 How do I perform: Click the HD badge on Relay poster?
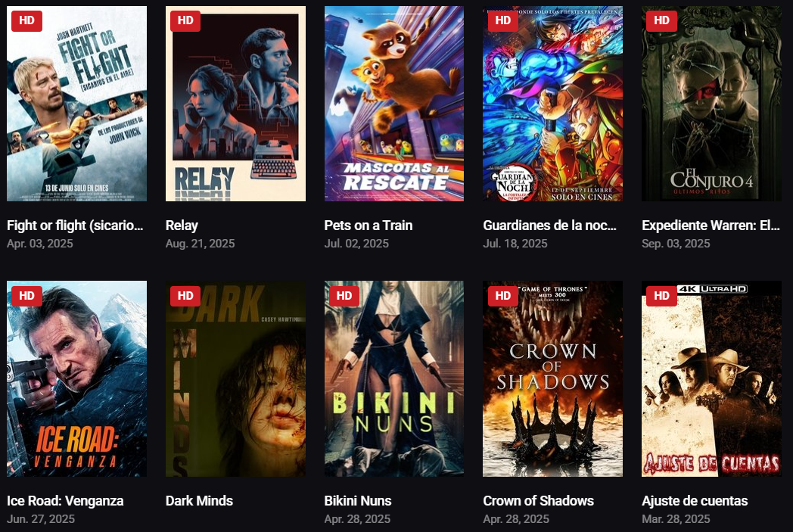(x=185, y=20)
